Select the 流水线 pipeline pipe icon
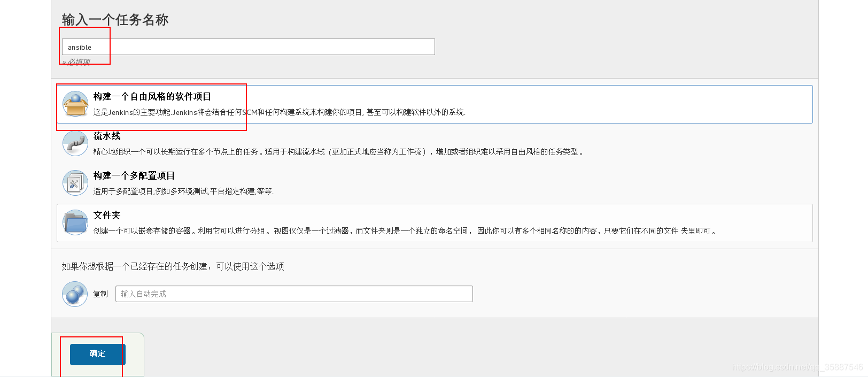 75,143
